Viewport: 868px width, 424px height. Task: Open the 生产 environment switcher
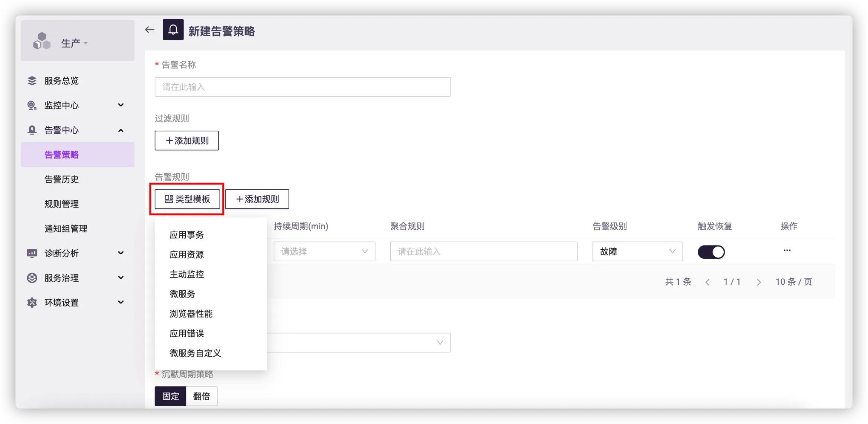[x=75, y=43]
